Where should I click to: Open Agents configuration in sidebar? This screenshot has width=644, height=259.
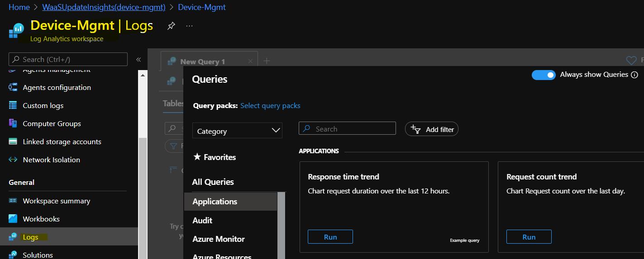coord(57,87)
